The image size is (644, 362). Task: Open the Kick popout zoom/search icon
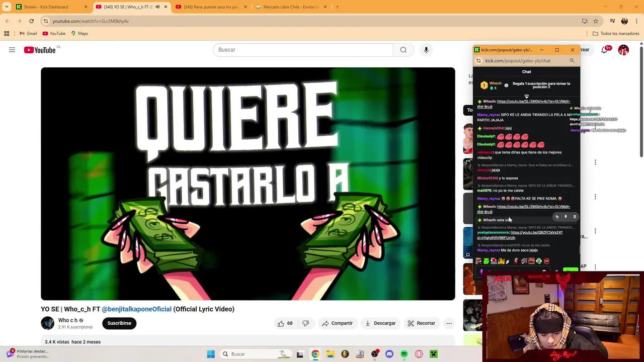click(572, 61)
